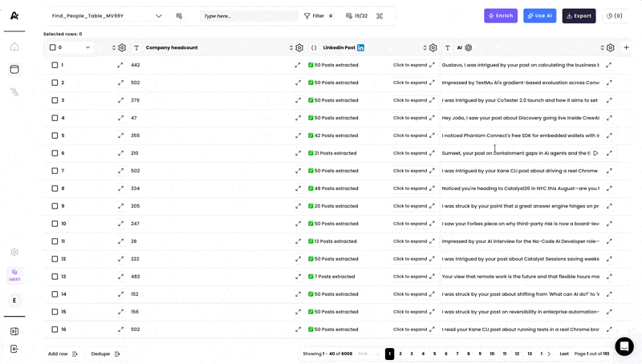Open the tables database icon in the sidebar
The width and height of the screenshot is (642, 364).
click(x=14, y=69)
